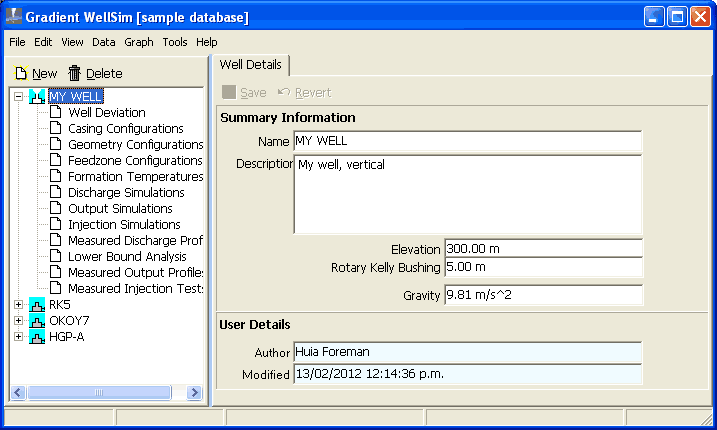Screen dimensions: 717x430
Task: Click the Geometry Configurations page icon
Action: pyautogui.click(x=55, y=144)
